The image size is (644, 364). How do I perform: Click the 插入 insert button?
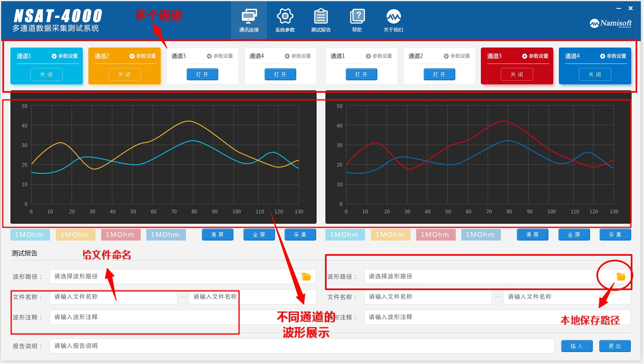577,346
